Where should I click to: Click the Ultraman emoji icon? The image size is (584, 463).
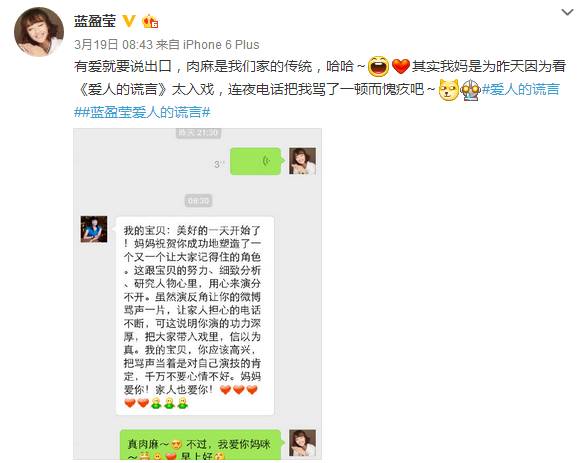(470, 90)
